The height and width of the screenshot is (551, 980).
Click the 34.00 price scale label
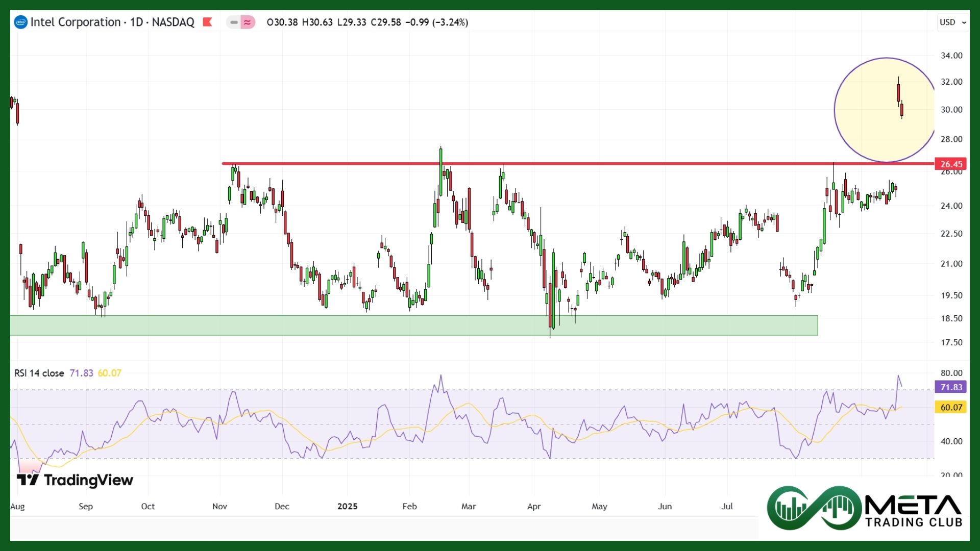pyautogui.click(x=951, y=56)
